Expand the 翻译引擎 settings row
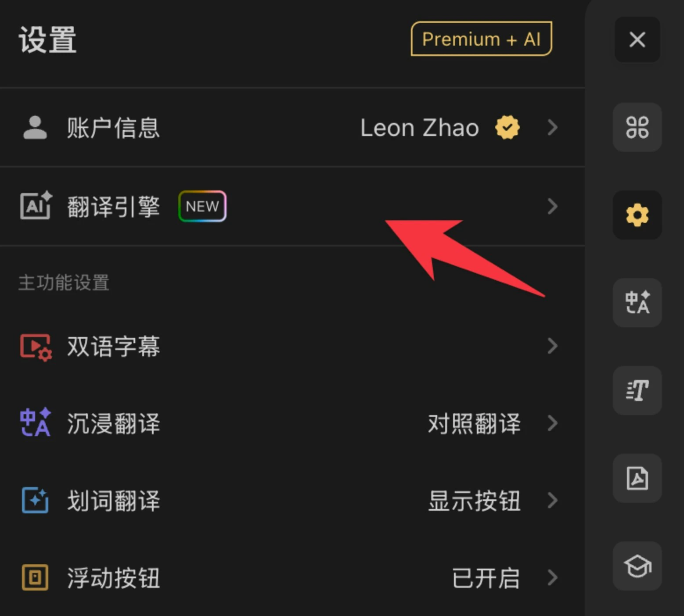 552,206
